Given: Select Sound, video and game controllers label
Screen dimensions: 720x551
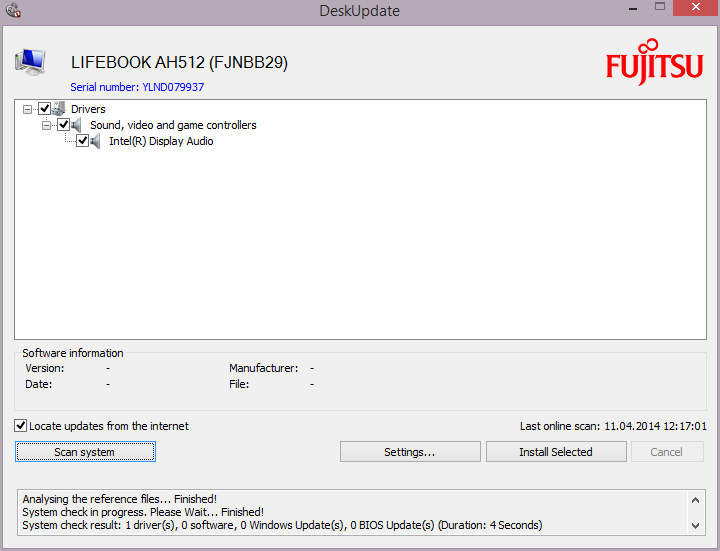Looking at the screenshot, I should [173, 125].
